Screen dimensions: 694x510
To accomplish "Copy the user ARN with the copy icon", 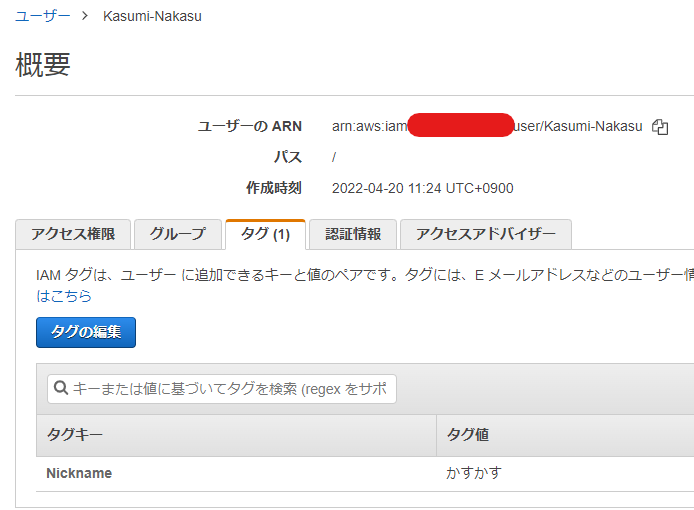I will [x=660, y=127].
